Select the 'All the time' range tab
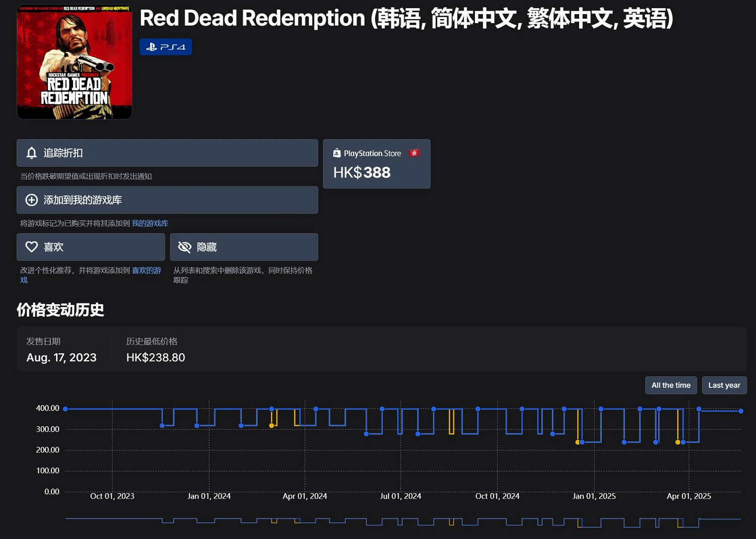 click(x=671, y=385)
